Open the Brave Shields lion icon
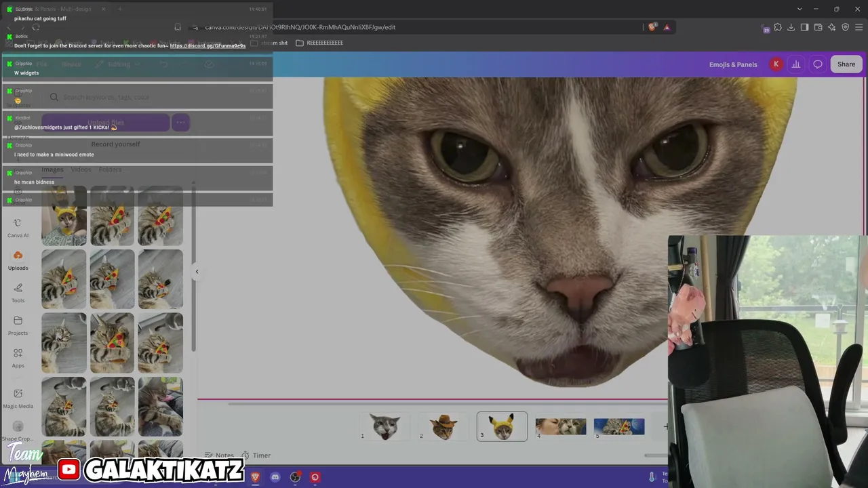This screenshot has height=488, width=868. click(x=652, y=27)
